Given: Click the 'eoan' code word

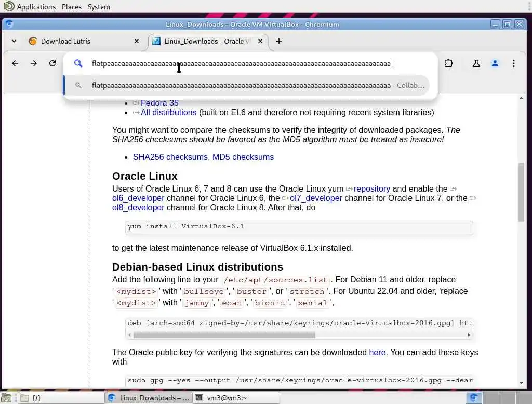Looking at the screenshot, I should 232,303.
